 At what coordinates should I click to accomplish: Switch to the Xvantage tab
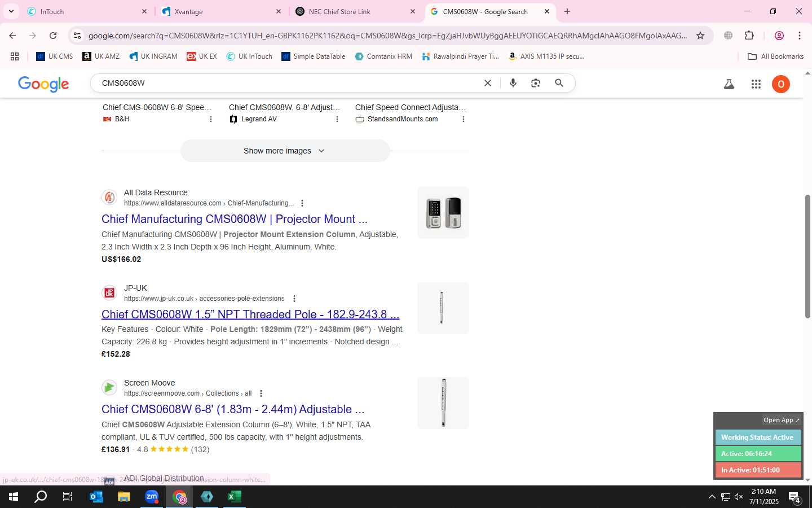(221, 11)
